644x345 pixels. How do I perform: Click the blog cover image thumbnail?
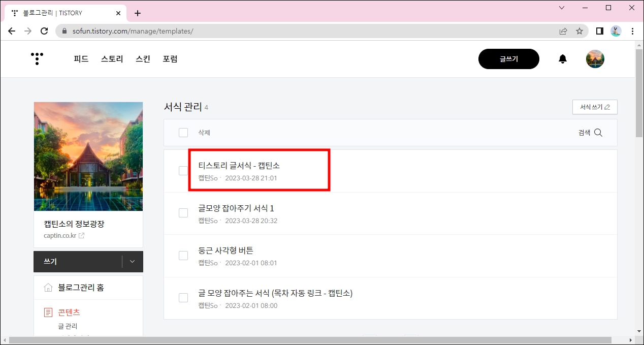coord(88,156)
